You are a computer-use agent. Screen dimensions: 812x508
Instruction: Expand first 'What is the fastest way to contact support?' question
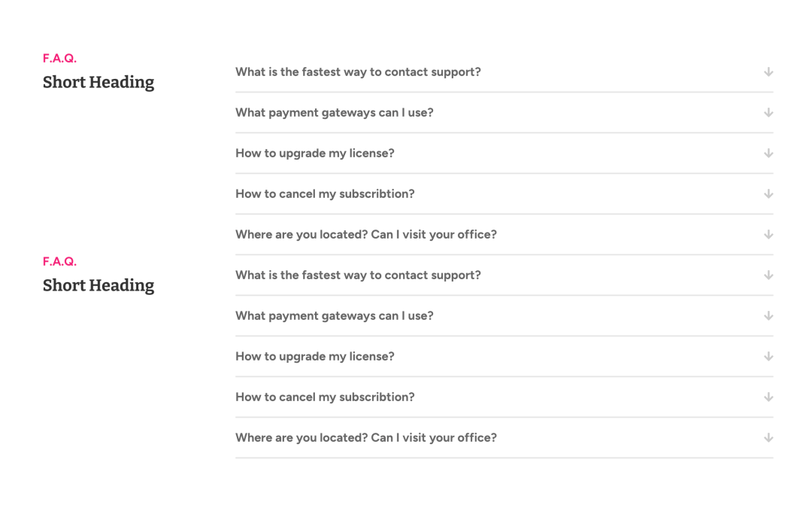(x=504, y=72)
